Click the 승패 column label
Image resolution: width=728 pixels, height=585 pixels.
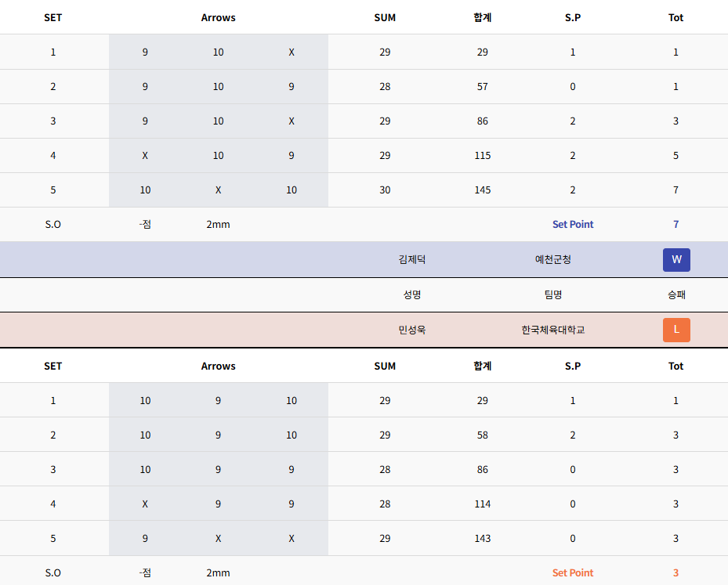[676, 294]
